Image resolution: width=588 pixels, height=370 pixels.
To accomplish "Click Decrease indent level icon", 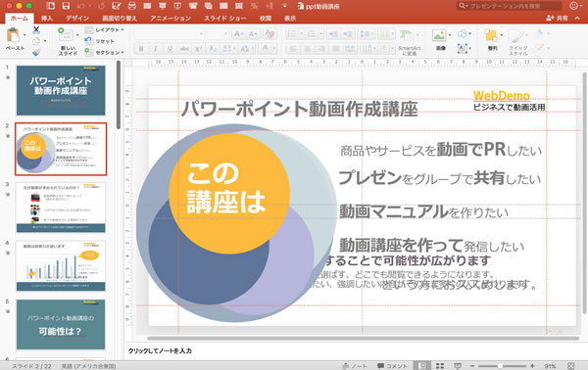I will pos(333,34).
